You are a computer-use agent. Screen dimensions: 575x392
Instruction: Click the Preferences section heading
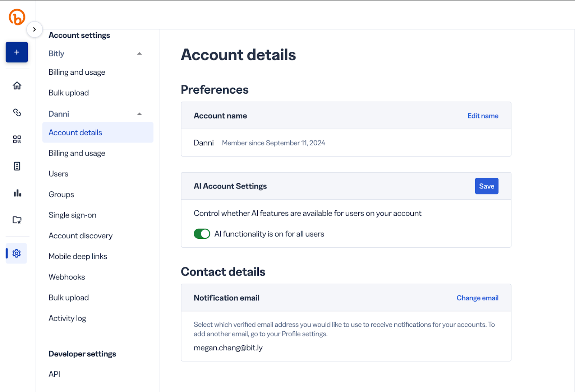point(215,89)
